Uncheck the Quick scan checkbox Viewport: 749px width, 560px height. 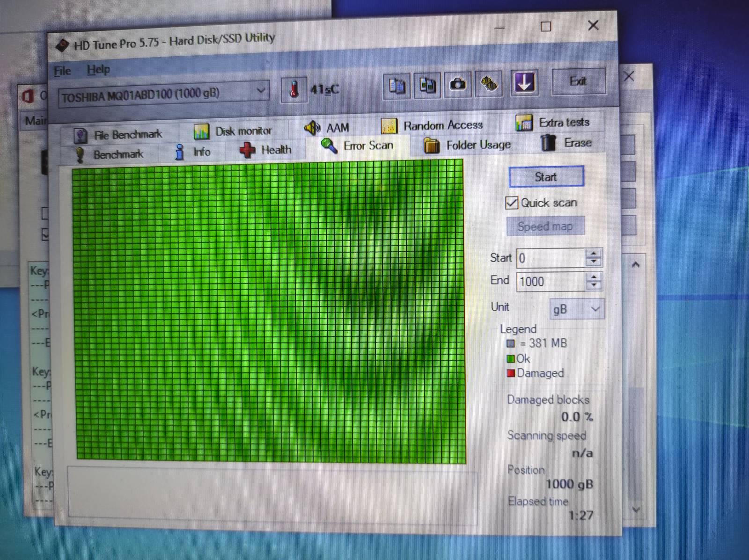tap(512, 203)
